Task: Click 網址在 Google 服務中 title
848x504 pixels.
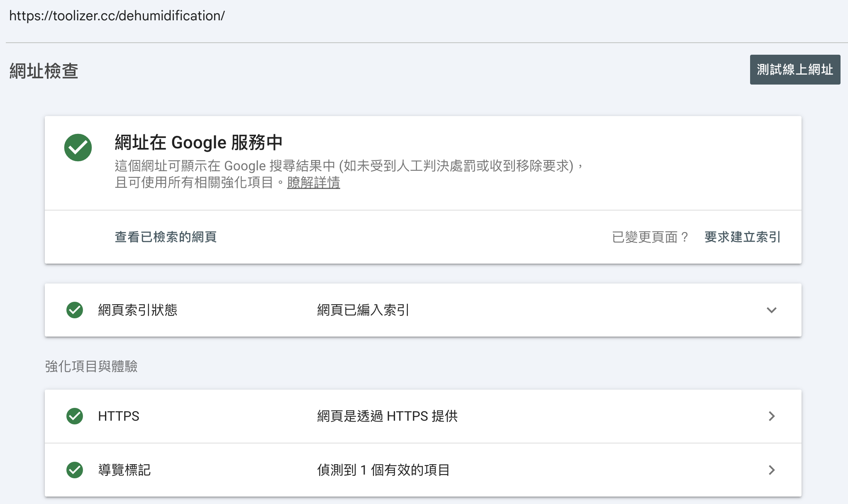Action: 198,143
